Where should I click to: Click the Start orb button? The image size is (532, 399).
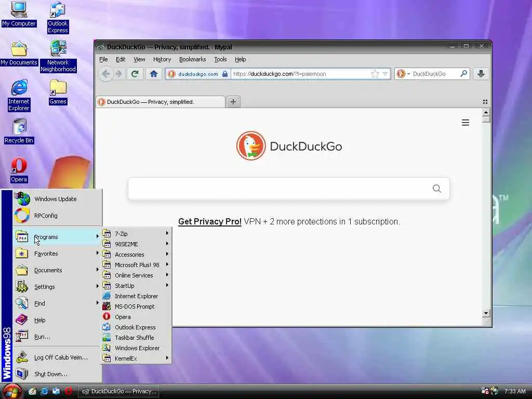12,392
